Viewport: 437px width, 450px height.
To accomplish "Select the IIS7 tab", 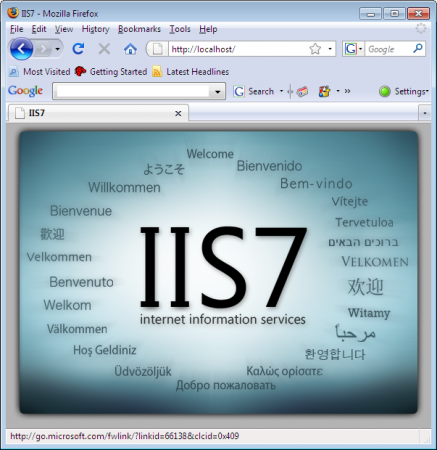I will [98, 113].
